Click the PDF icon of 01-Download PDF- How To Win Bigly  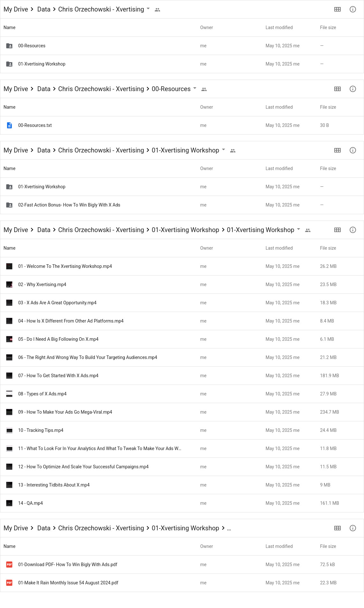click(x=10, y=565)
